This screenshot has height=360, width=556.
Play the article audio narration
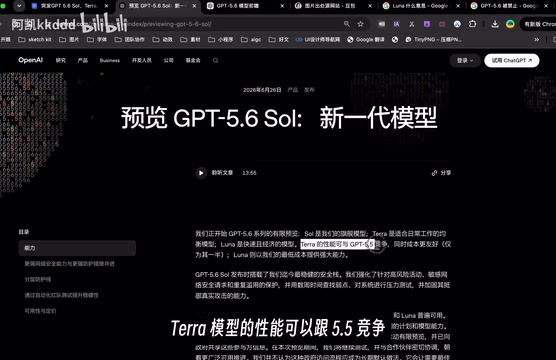point(201,173)
